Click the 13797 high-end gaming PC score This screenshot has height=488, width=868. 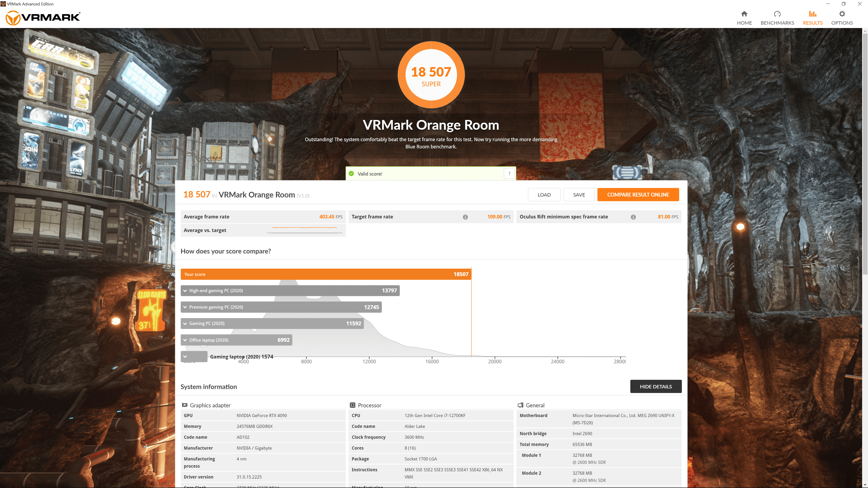389,291
